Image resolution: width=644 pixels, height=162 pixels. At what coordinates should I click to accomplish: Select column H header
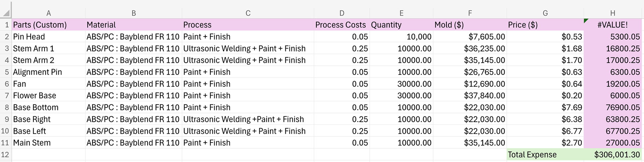click(612, 13)
